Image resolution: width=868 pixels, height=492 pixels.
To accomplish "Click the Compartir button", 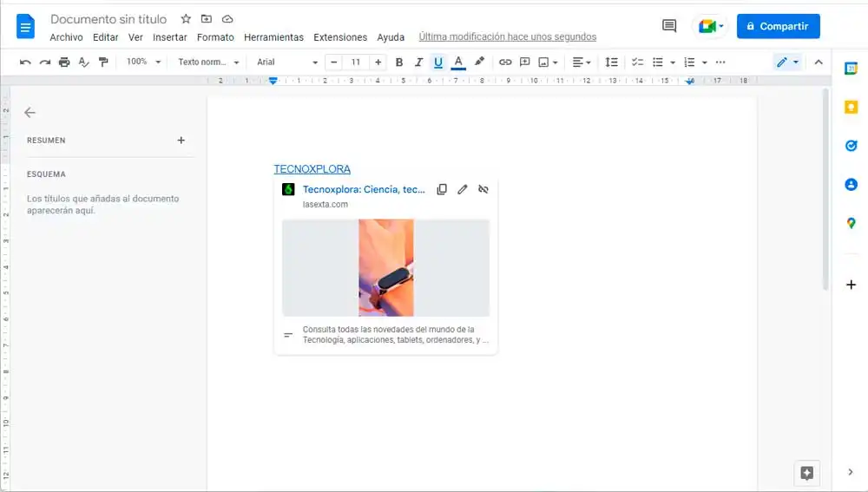I will (779, 26).
